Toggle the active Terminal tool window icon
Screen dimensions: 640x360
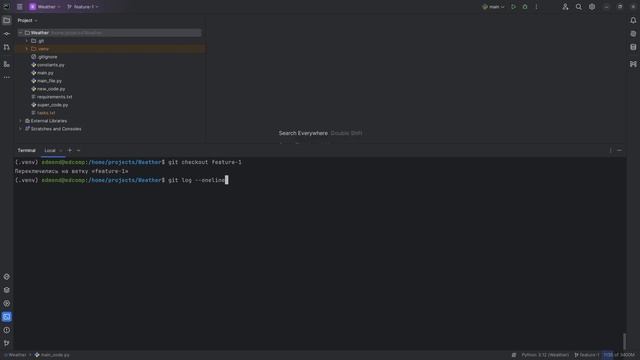[7, 317]
